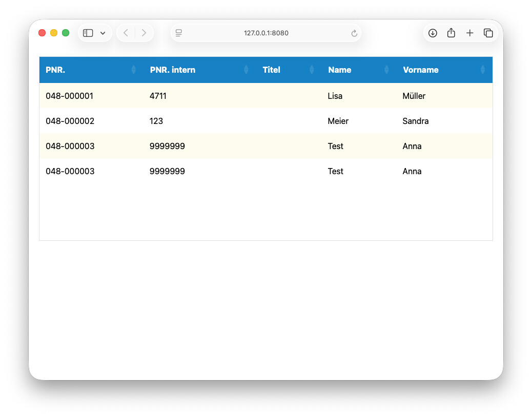Click the sort arrows in PNR. intern column
Screen dimensions: 532x418
(247, 70)
